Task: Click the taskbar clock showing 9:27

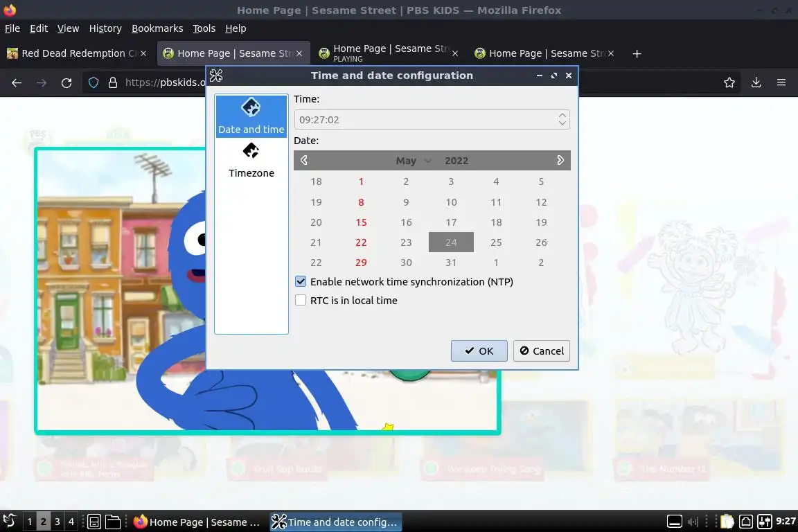Action: [786, 522]
